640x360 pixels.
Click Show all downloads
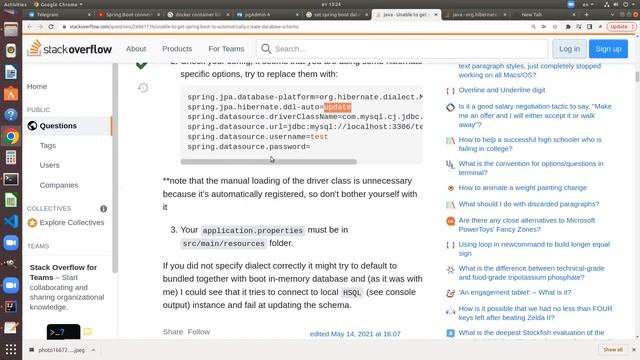tap(613, 350)
